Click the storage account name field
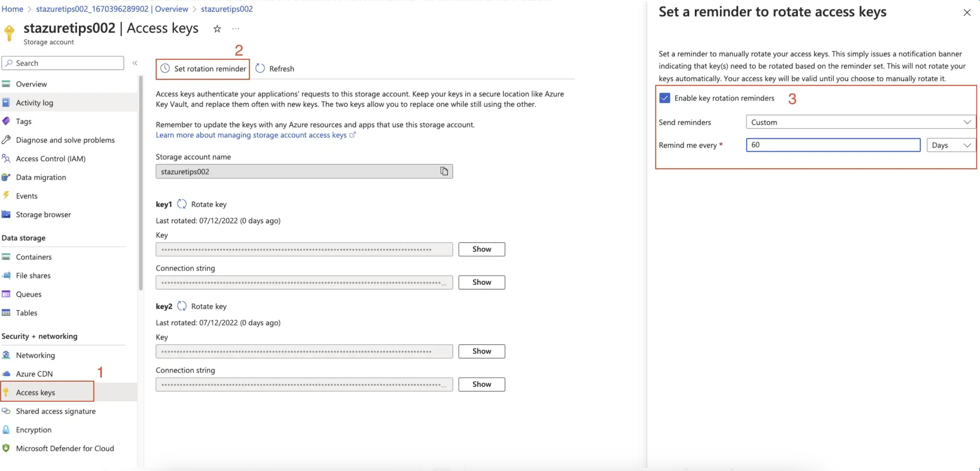 pos(304,171)
